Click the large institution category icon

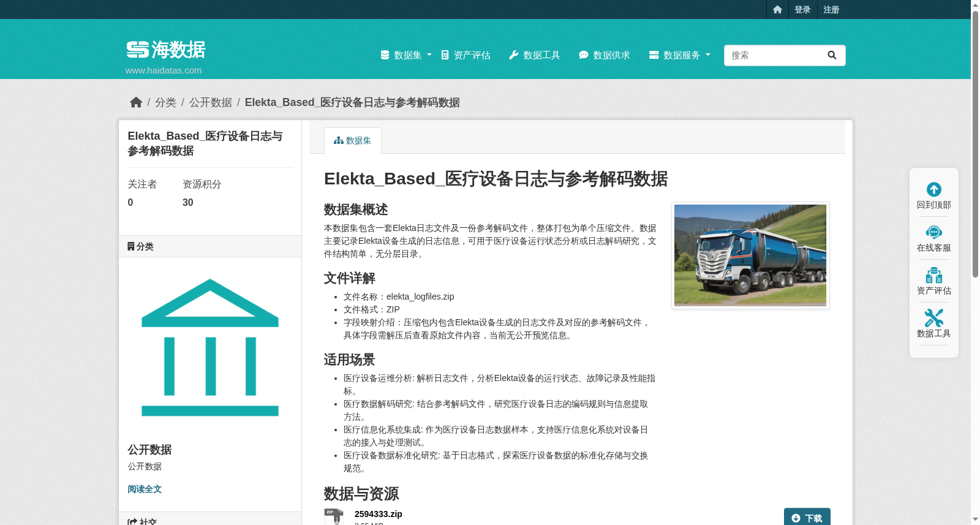click(210, 347)
